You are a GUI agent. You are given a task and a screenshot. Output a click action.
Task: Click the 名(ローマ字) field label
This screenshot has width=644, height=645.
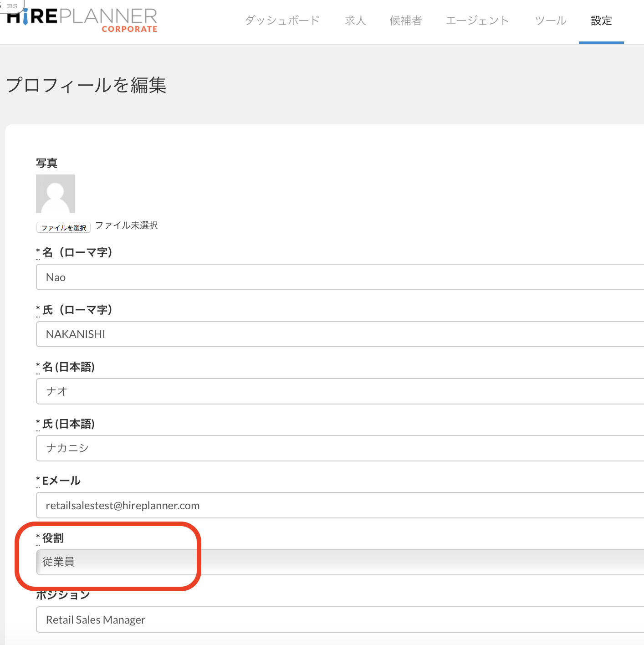77,252
